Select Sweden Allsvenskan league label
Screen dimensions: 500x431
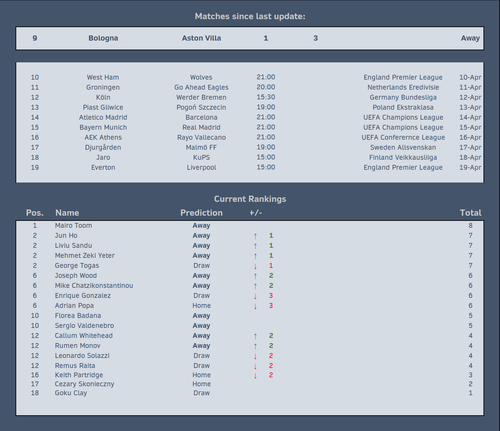(403, 147)
